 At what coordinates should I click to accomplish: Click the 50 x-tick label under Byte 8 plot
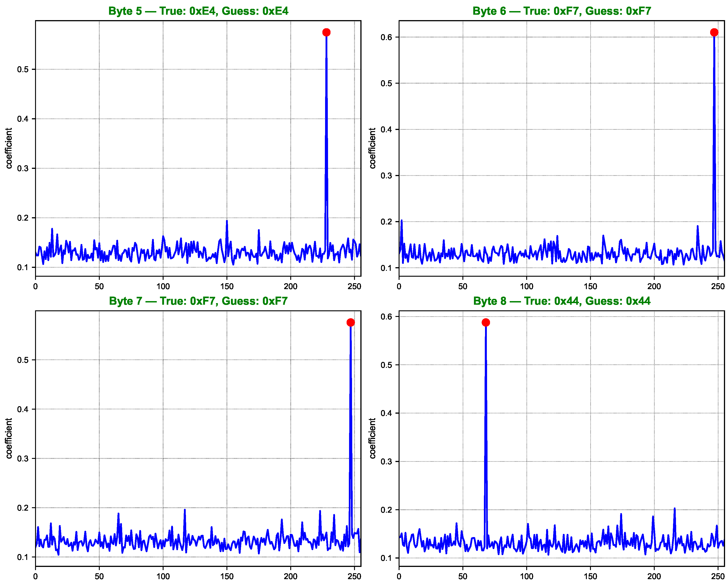(x=463, y=577)
